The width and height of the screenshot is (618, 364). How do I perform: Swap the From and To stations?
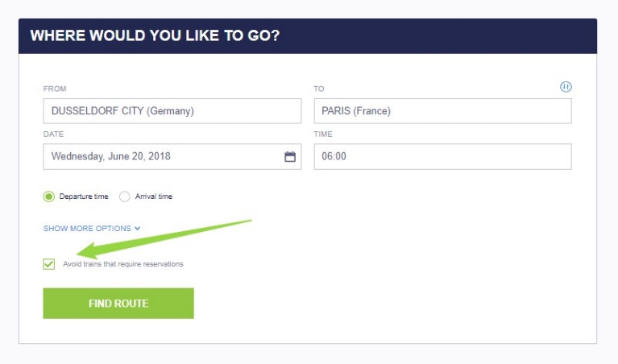pyautogui.click(x=566, y=87)
